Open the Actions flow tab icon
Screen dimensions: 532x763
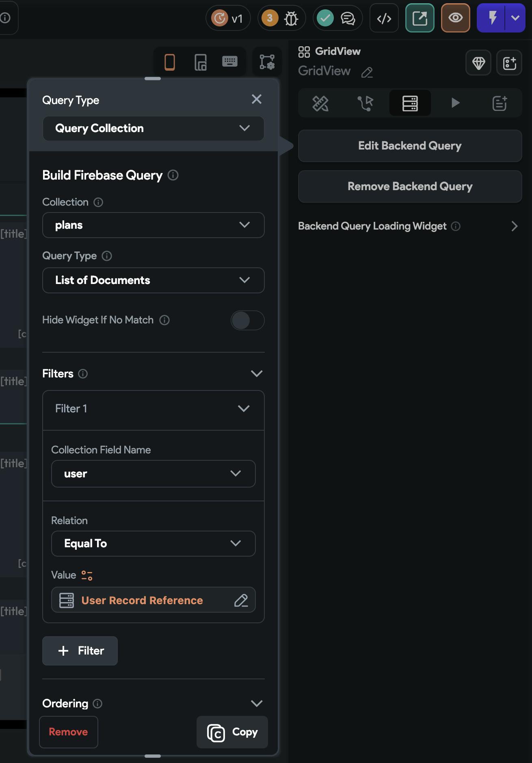365,103
